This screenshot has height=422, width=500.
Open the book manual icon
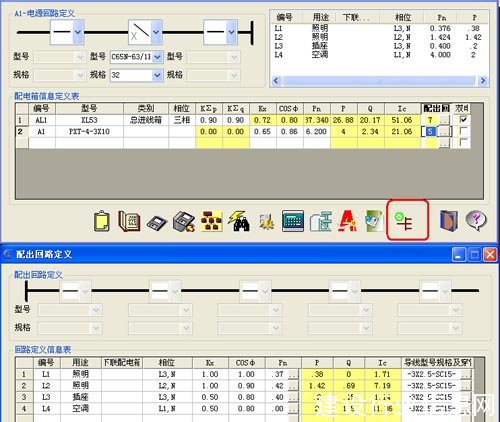click(x=129, y=221)
